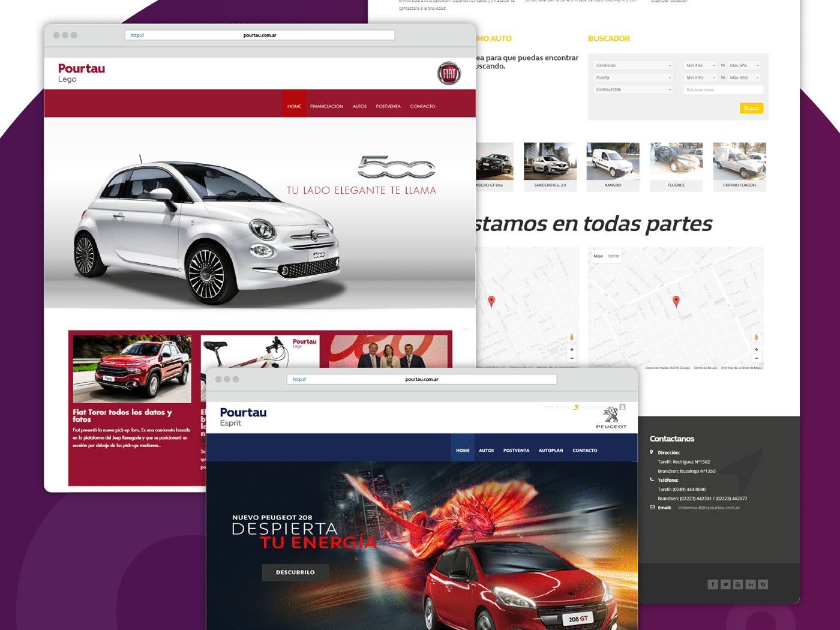Click the Fiat 500 hero banner image
This screenshot has width=840, height=630.
pyautogui.click(x=260, y=213)
